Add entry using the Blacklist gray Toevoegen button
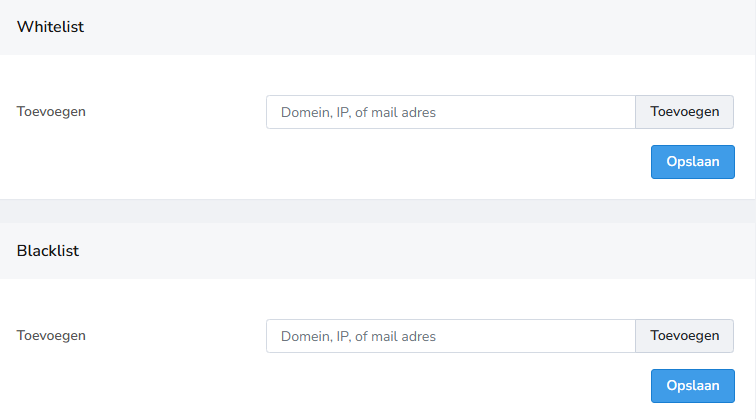The image size is (756, 419). (684, 336)
